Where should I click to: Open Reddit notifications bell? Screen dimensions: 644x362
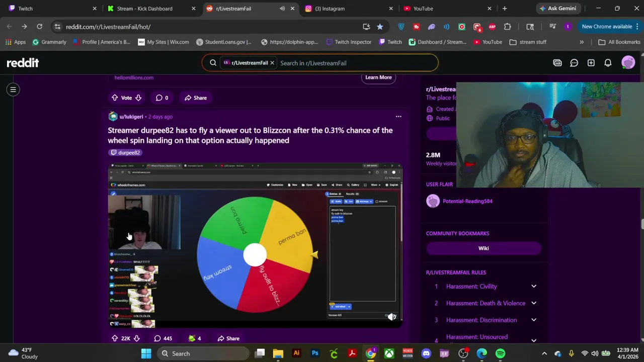click(x=608, y=63)
